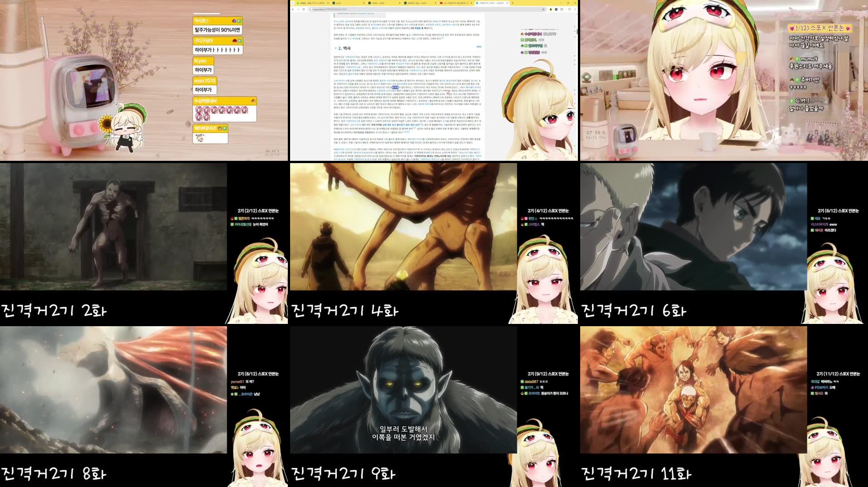Bookmark the page with the star icon

point(543,10)
